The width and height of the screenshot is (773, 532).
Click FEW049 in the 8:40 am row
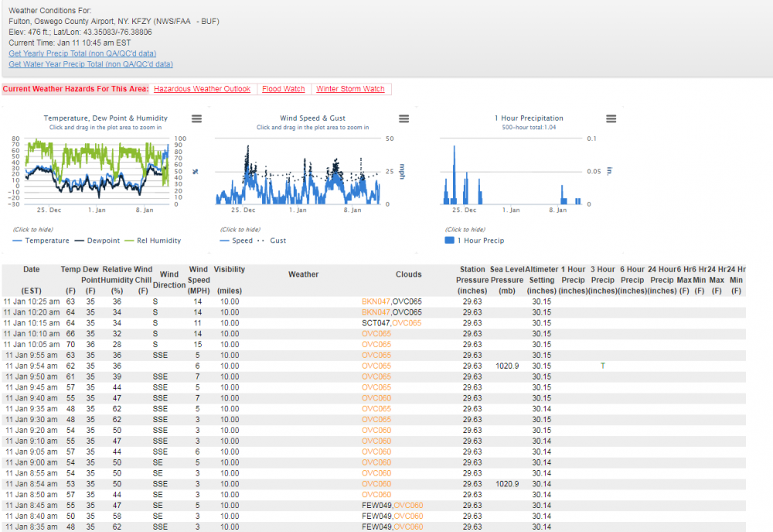(377, 517)
